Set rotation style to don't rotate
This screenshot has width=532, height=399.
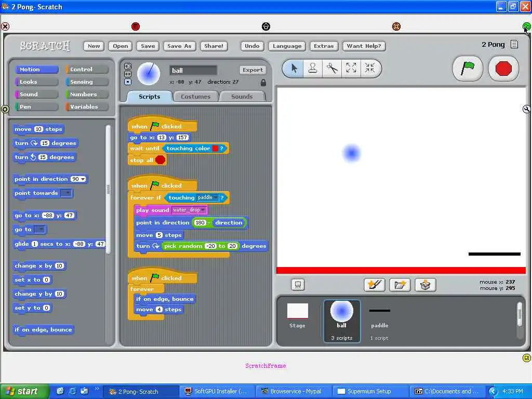[128, 82]
